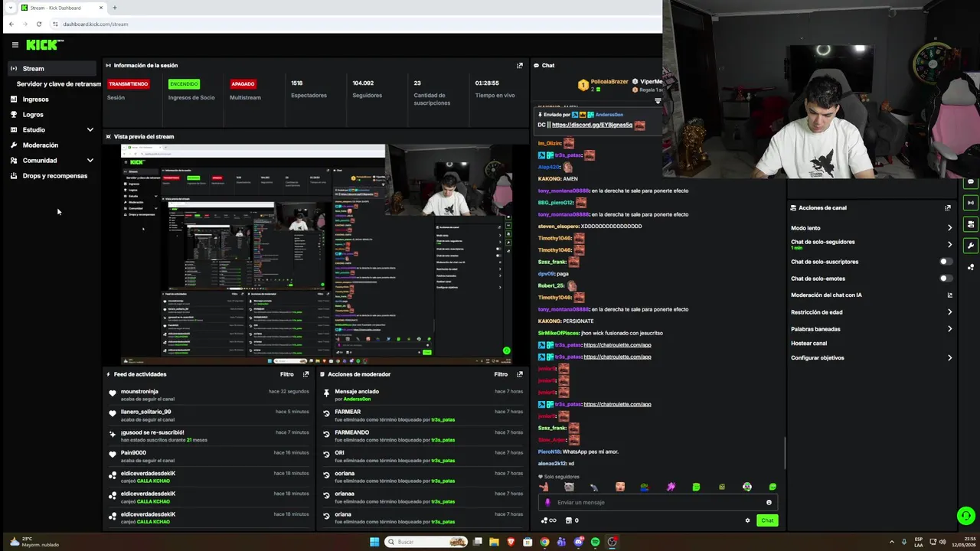
Task: Click in the Enviar un mensaje field
Action: point(658,503)
